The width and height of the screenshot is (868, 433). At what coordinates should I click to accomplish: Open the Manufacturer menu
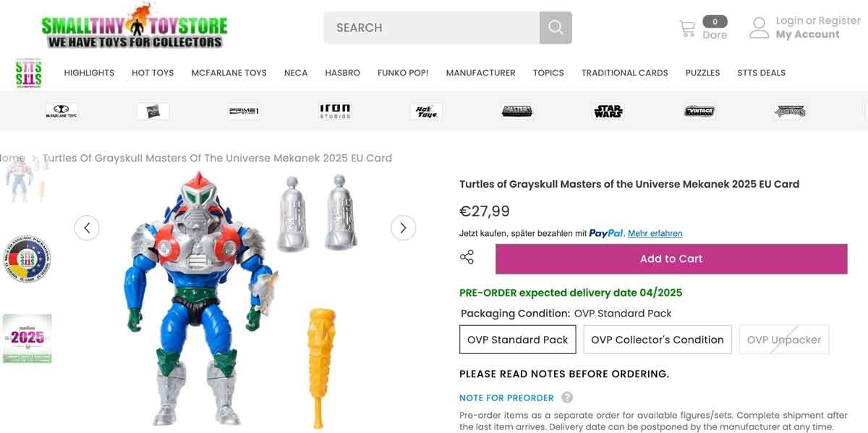(480, 72)
